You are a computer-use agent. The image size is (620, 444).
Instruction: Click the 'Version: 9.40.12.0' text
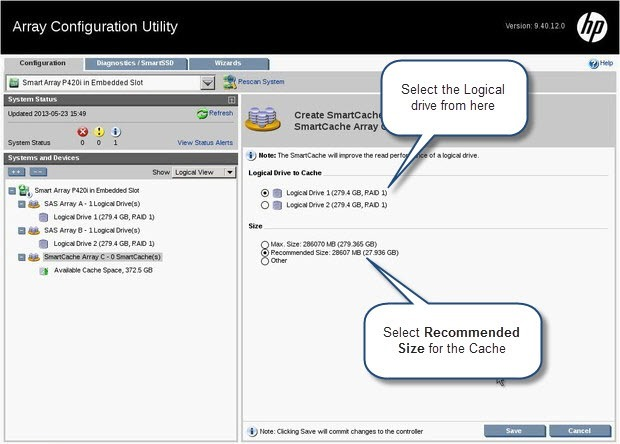coord(535,26)
